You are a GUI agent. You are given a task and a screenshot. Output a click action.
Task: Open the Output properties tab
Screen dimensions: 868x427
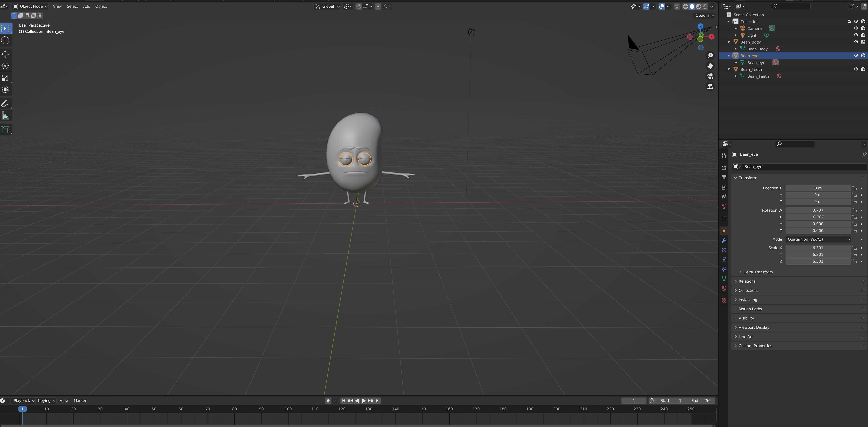724,177
